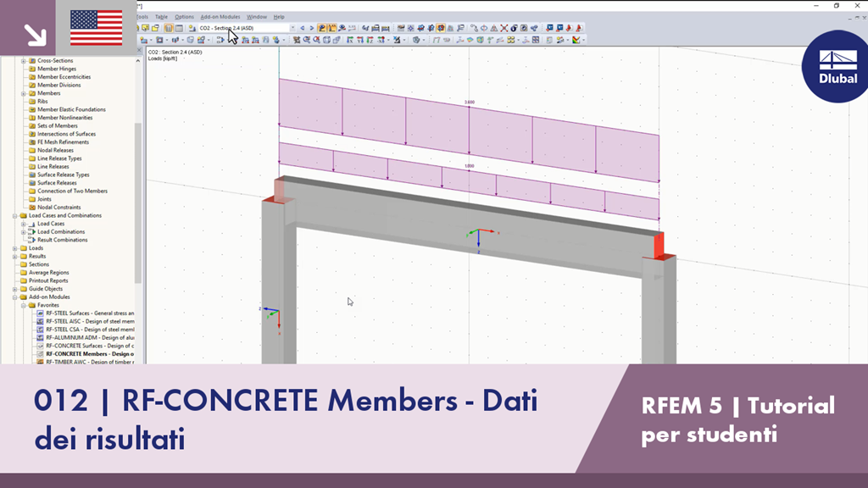Open the CO2 - Section 2.4 (ASD) dropdown

click(292, 28)
